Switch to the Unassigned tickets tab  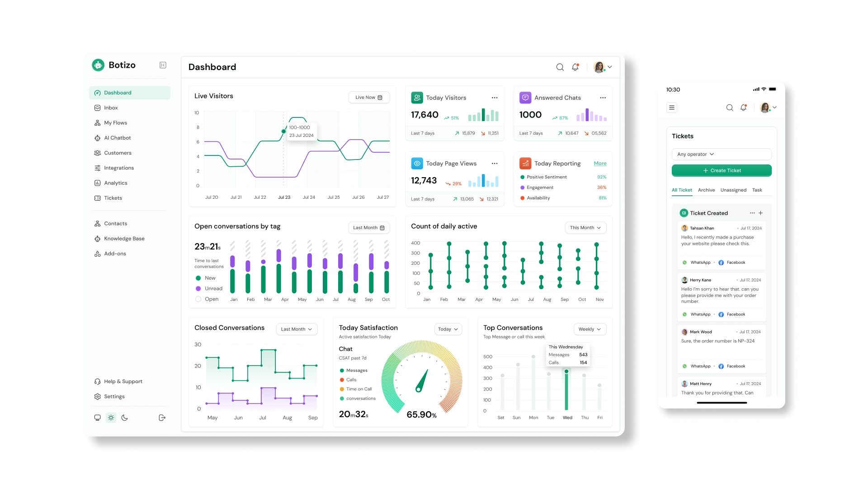733,189
